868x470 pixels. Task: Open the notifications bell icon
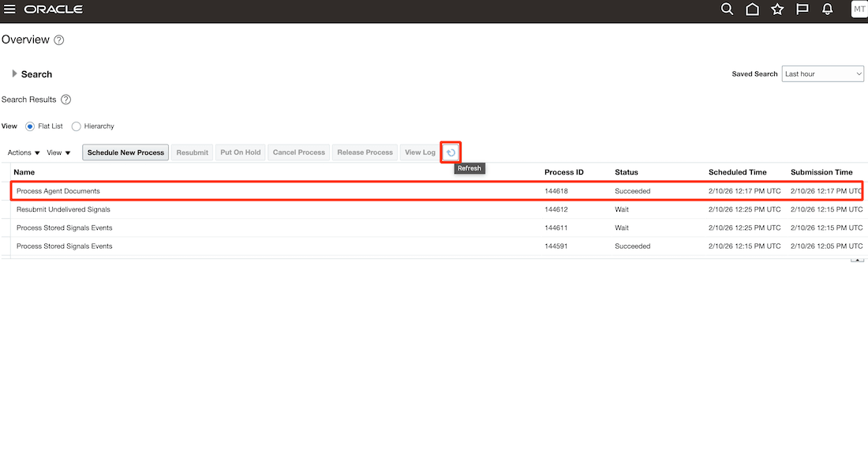coord(827,9)
